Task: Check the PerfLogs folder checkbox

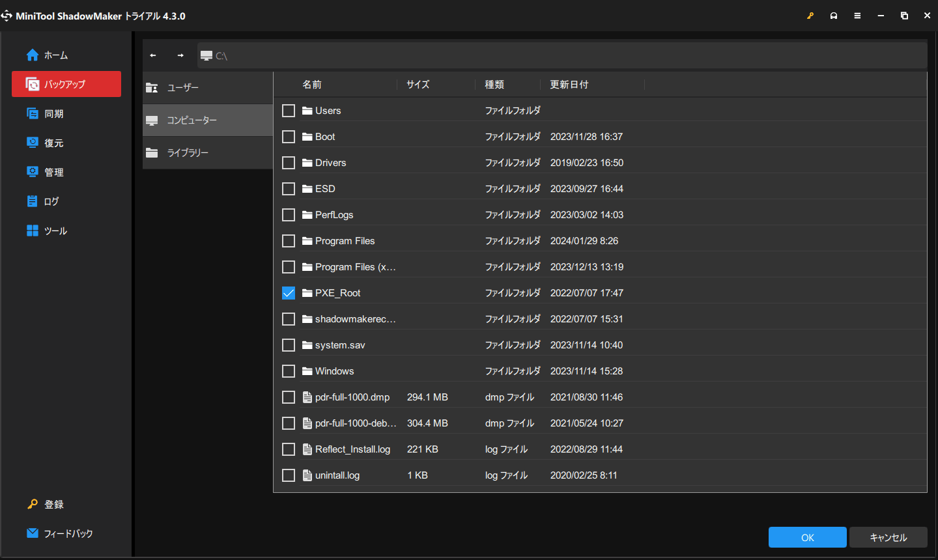Action: pos(289,215)
